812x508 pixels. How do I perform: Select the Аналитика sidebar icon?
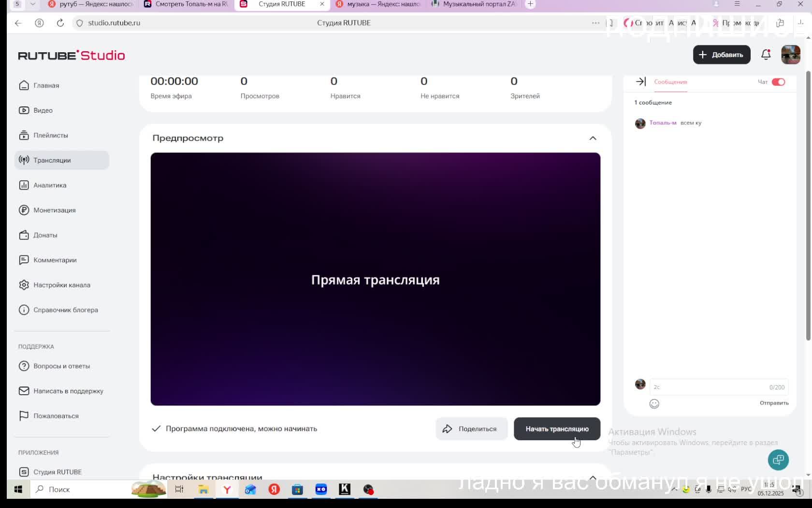(x=24, y=185)
